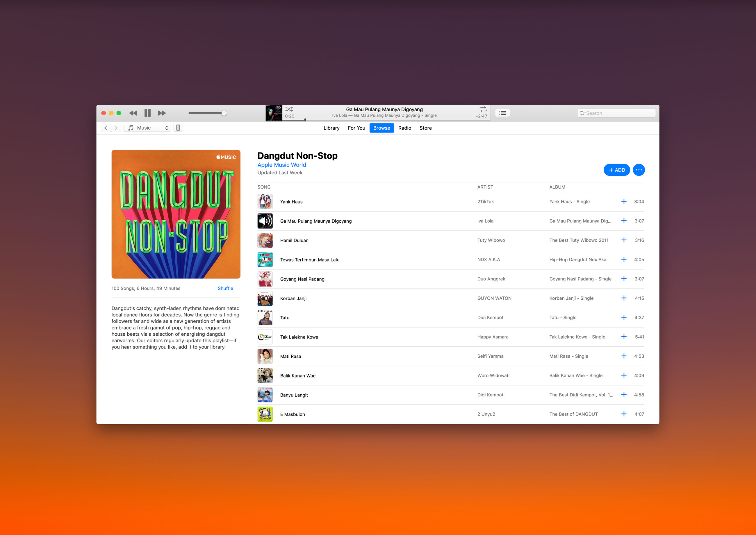Screen dimensions: 756x535
Task: Add Yank Haus to library
Action: pyautogui.click(x=623, y=201)
